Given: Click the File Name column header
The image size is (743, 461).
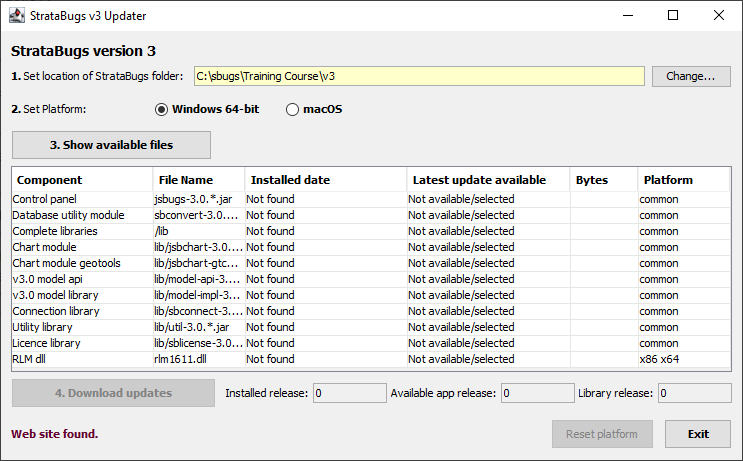Looking at the screenshot, I should pyautogui.click(x=199, y=180).
